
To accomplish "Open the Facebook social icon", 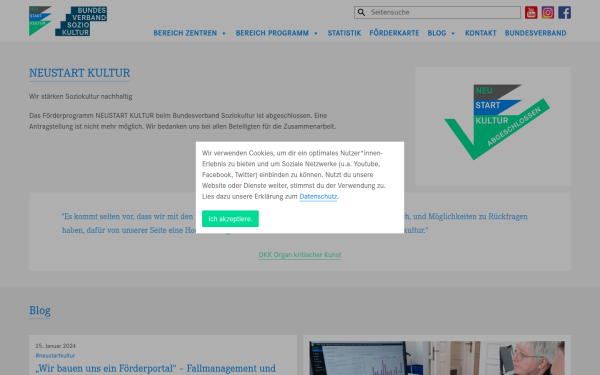I will (564, 13).
